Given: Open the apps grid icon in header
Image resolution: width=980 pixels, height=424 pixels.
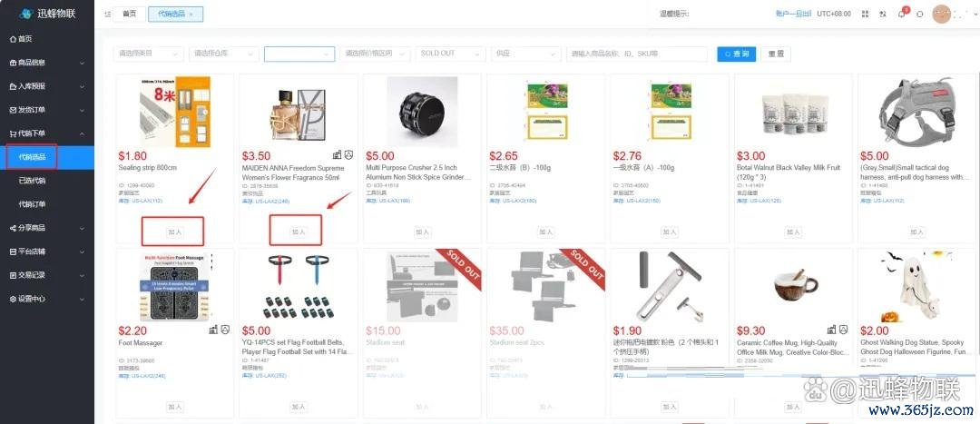Looking at the screenshot, I should 865,14.
